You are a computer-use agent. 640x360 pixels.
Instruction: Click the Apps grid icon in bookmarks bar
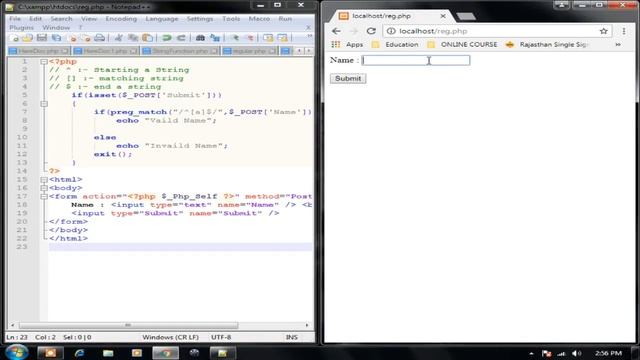click(336, 44)
